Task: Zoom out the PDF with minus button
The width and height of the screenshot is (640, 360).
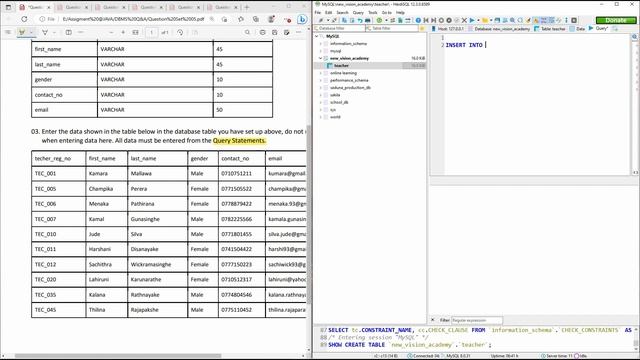Action: (x=111, y=32)
